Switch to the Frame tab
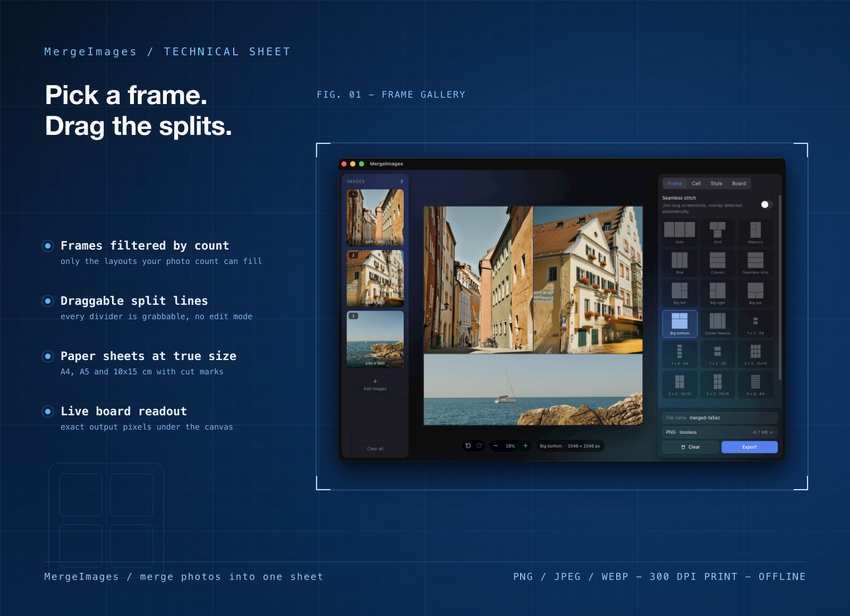The width and height of the screenshot is (850, 616). (x=675, y=183)
